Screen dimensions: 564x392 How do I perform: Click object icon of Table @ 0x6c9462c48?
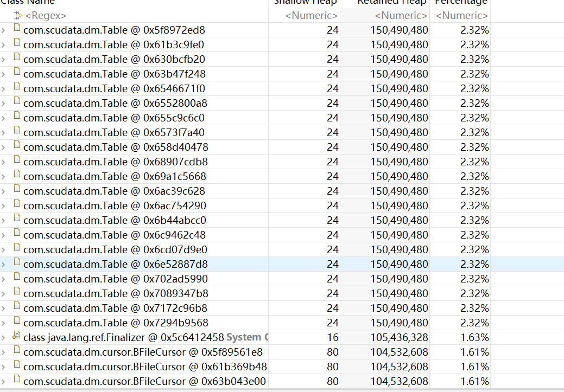pyautogui.click(x=17, y=233)
